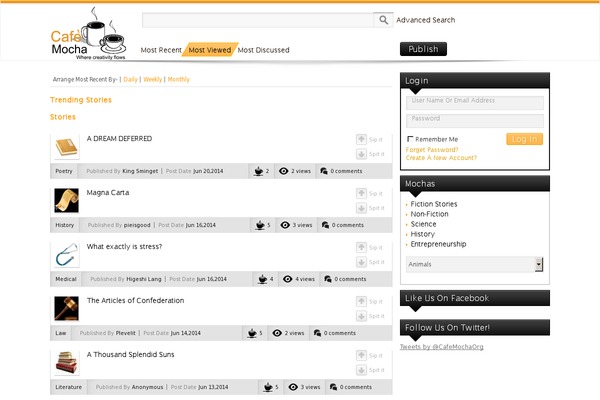Open the Advanced Search link
This screenshot has height=400, width=600.
click(x=425, y=20)
